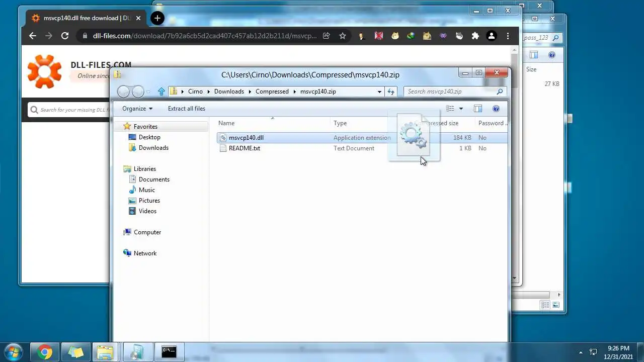The width and height of the screenshot is (644, 362).
Task: Select the msvcp140.dll file
Action: click(246, 138)
